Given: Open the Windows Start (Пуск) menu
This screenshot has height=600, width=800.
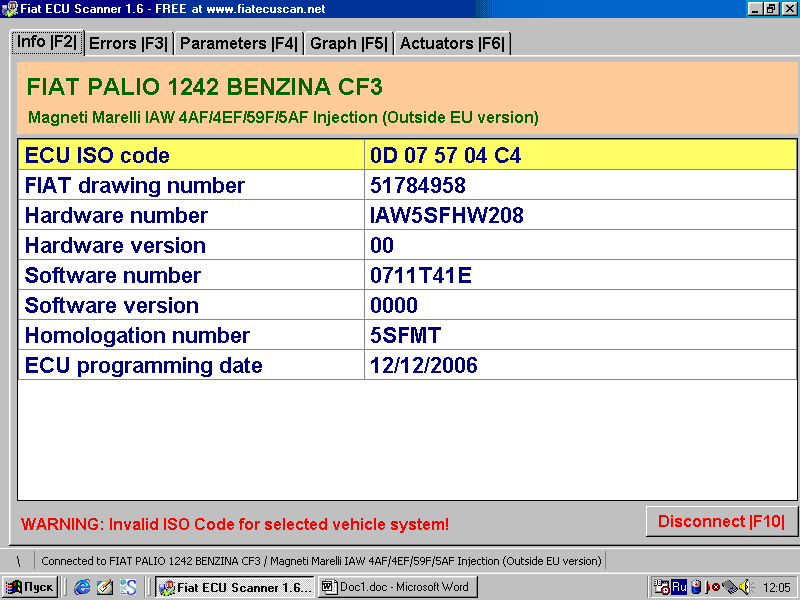Looking at the screenshot, I should click(x=31, y=587).
